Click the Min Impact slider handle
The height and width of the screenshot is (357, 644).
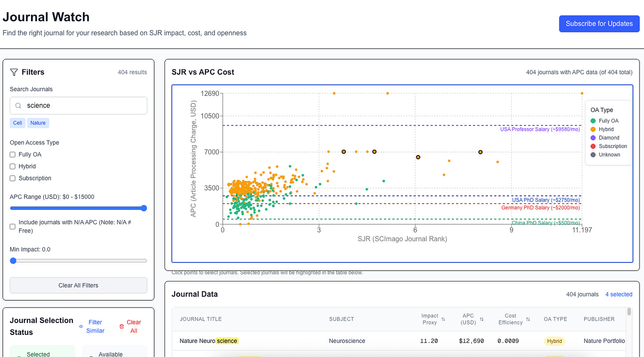(x=13, y=261)
